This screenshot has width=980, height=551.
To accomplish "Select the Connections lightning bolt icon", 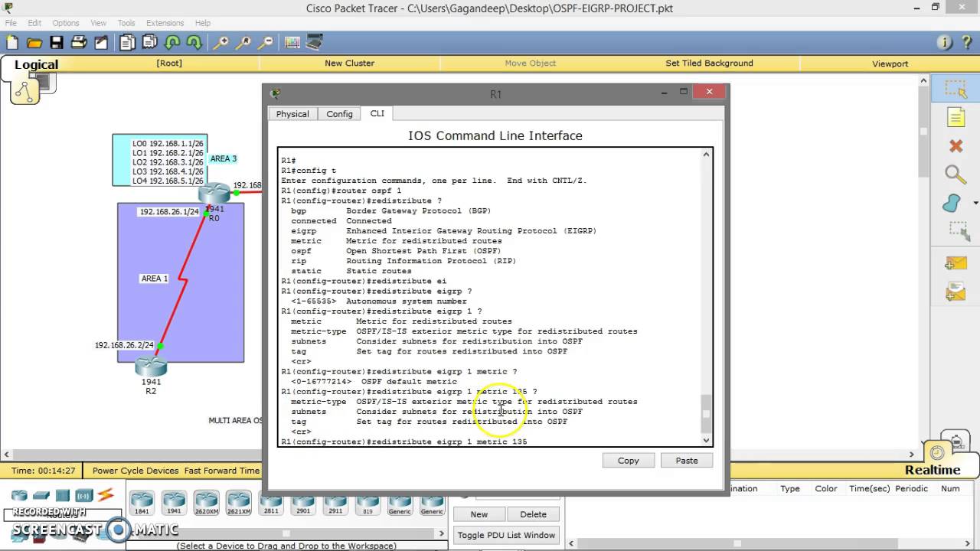I will [x=106, y=496].
